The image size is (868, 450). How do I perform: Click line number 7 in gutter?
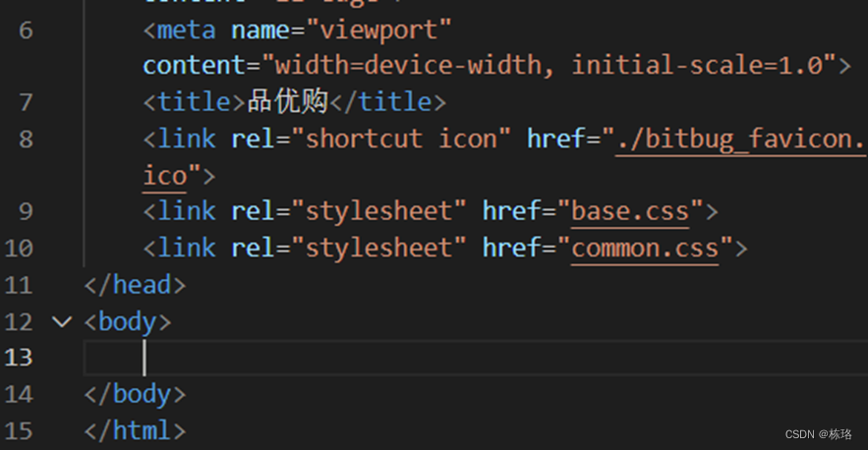pos(26,102)
